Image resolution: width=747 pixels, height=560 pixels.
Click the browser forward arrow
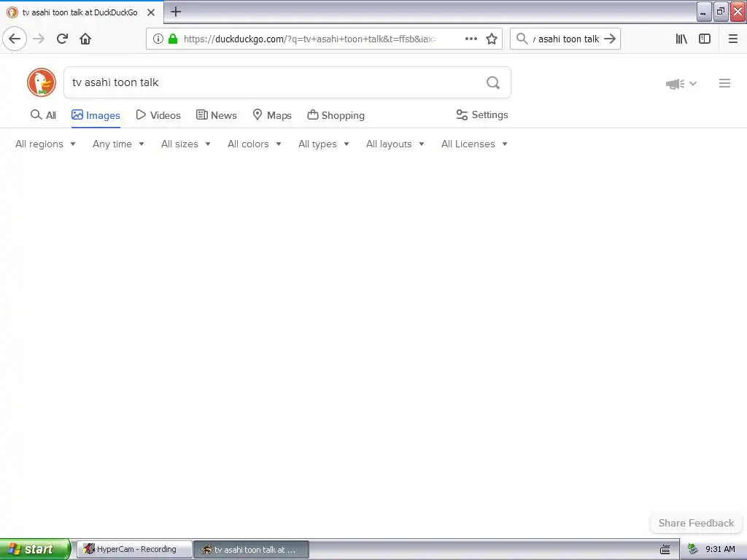(x=39, y=39)
